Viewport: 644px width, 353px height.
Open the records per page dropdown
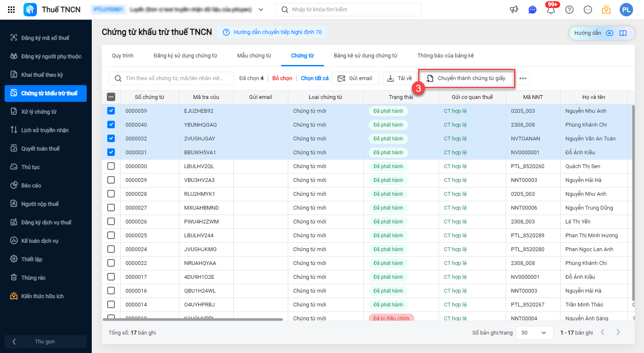click(534, 332)
